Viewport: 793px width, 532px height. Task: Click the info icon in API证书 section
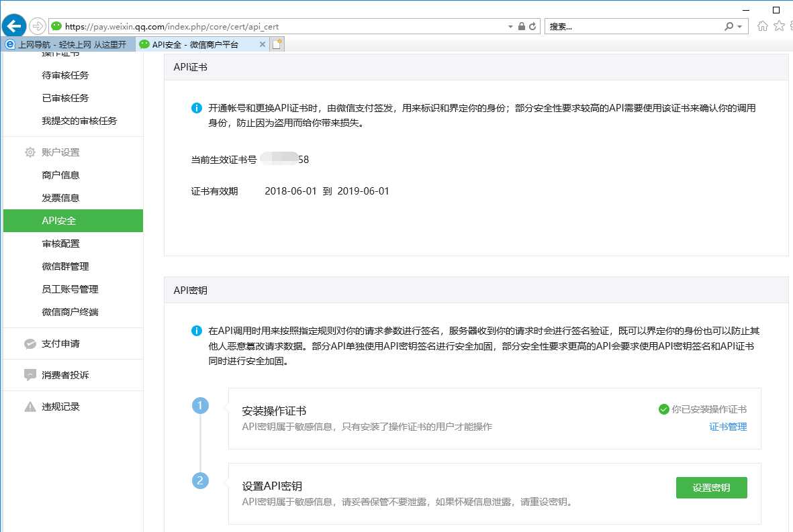click(x=197, y=108)
